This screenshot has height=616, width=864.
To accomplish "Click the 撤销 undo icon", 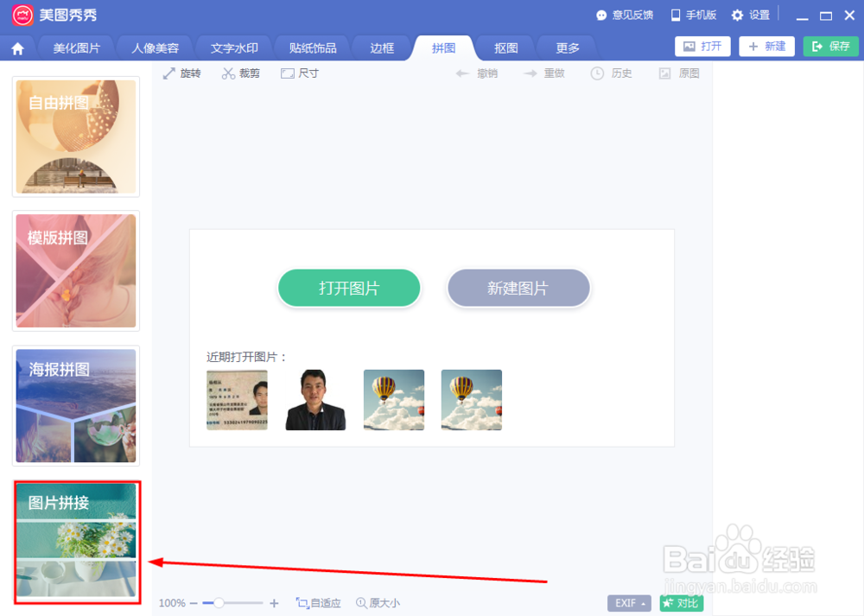I will [x=475, y=73].
